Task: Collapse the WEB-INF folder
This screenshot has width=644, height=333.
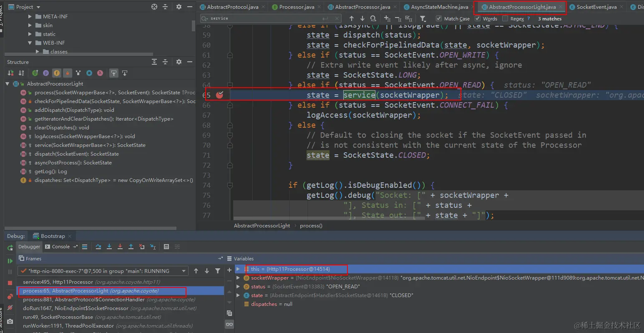Action: coord(30,43)
